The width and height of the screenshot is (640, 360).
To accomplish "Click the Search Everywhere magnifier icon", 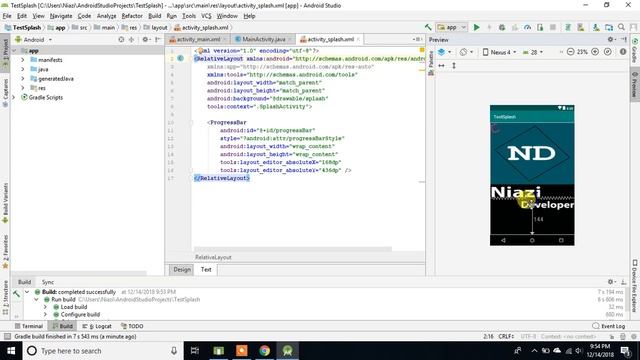I will 621,27.
